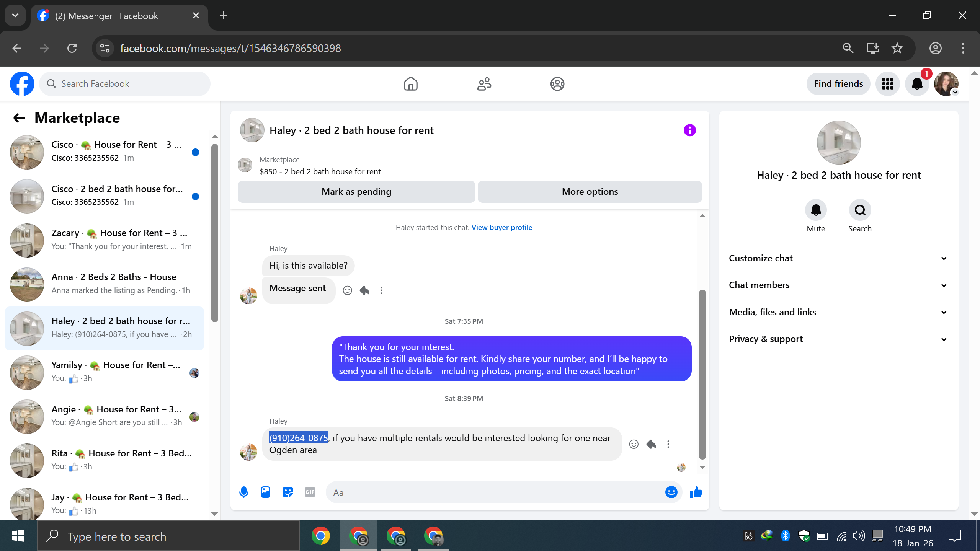
Task: Click the Mark as pending button
Action: [356, 192]
